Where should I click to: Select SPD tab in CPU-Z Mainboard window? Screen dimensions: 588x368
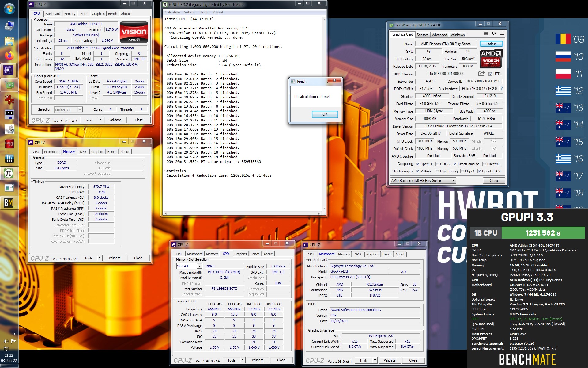pos(358,254)
